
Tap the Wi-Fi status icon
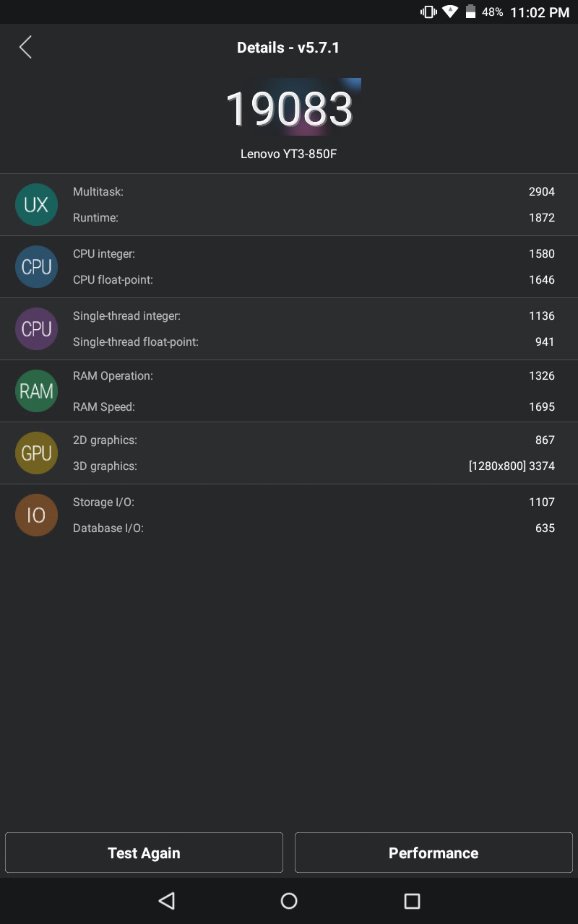click(450, 12)
